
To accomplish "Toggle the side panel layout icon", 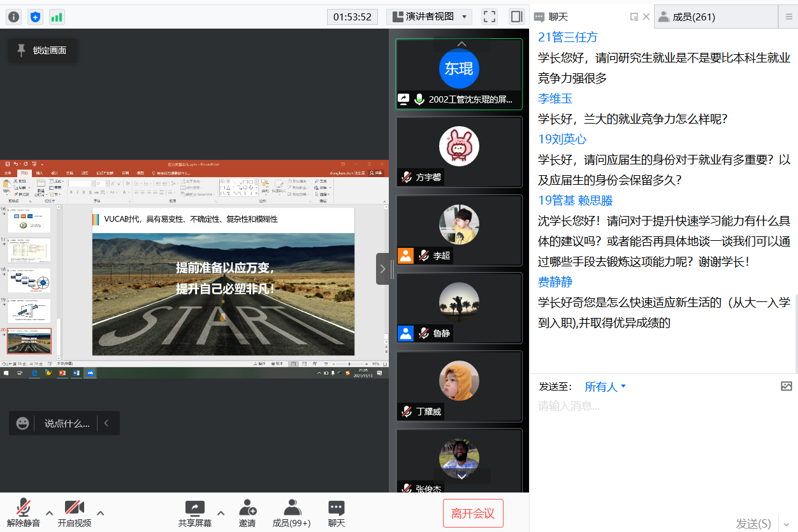I will click(x=516, y=17).
